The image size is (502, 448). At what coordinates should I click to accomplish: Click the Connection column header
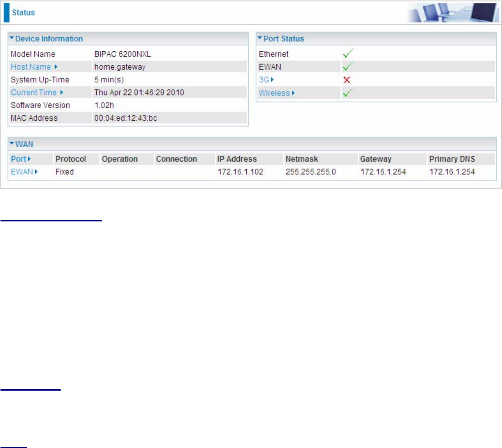click(x=176, y=159)
